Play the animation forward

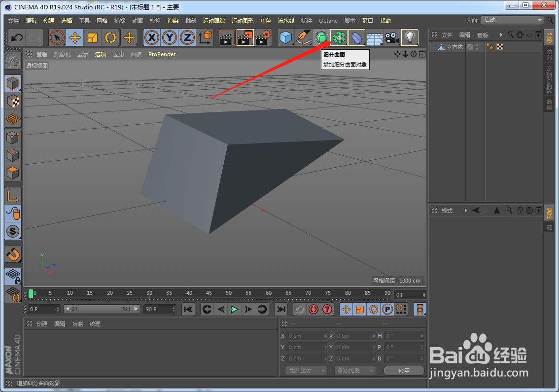[234, 309]
